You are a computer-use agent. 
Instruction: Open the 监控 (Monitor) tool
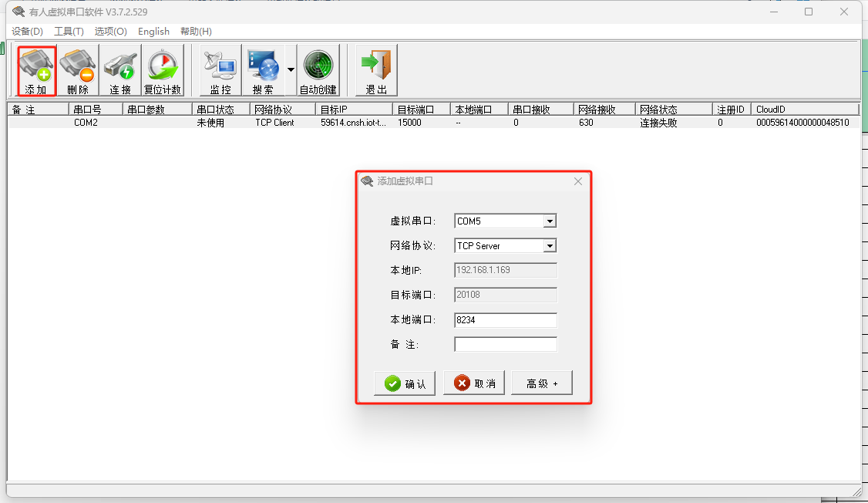220,70
